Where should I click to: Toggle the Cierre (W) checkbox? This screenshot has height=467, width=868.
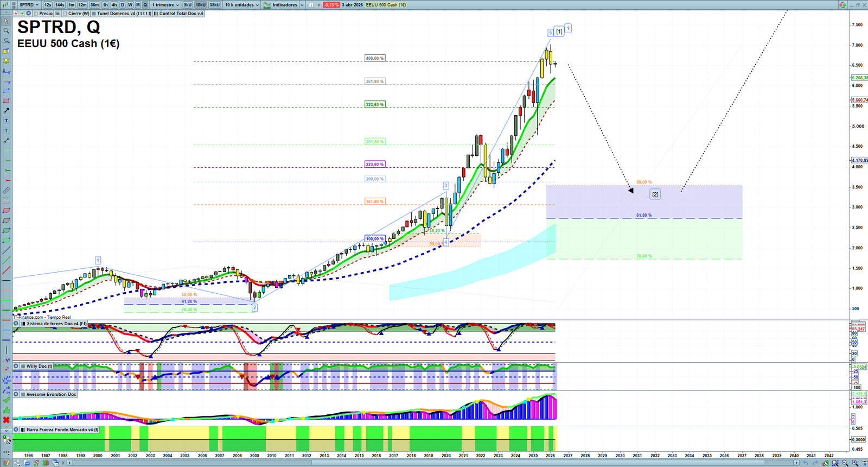coord(65,14)
